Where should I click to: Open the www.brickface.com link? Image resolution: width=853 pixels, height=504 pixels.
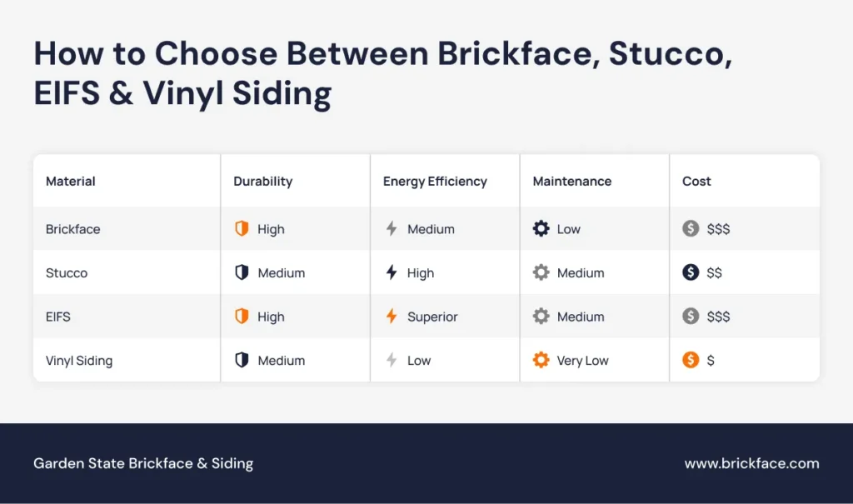pos(751,464)
